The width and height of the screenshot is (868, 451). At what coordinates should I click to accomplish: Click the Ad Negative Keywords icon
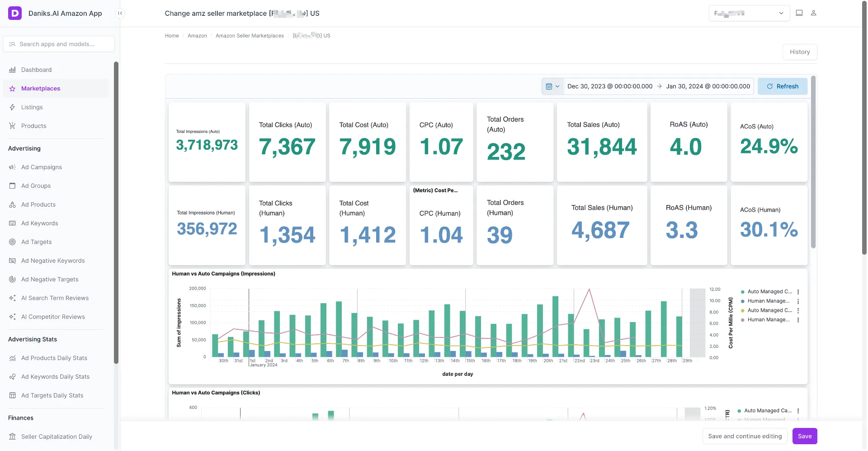click(x=12, y=261)
